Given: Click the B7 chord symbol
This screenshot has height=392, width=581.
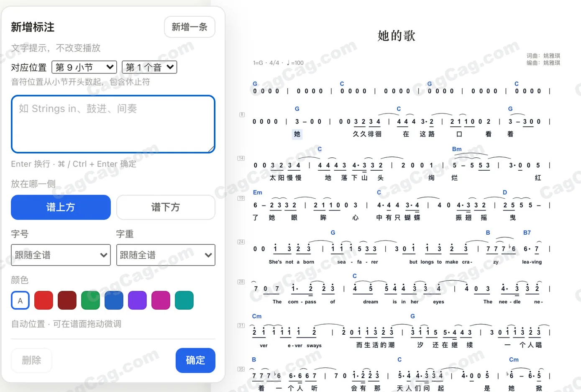Looking at the screenshot, I should tap(527, 233).
